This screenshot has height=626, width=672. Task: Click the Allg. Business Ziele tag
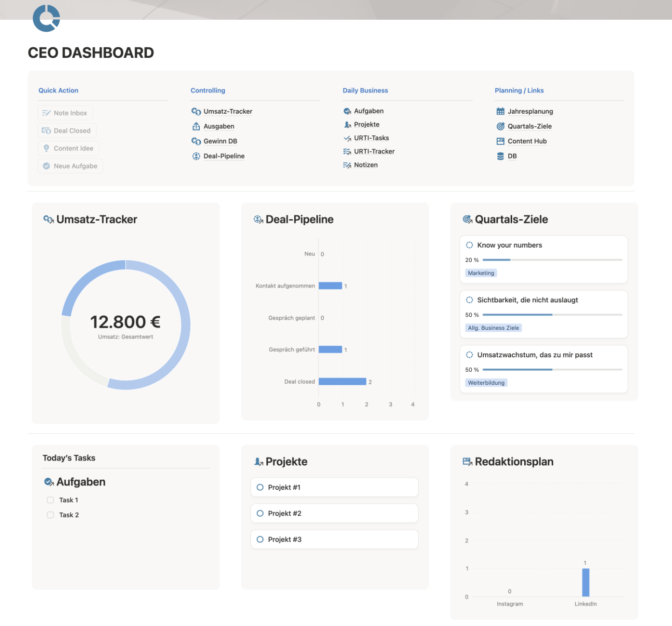pos(493,328)
